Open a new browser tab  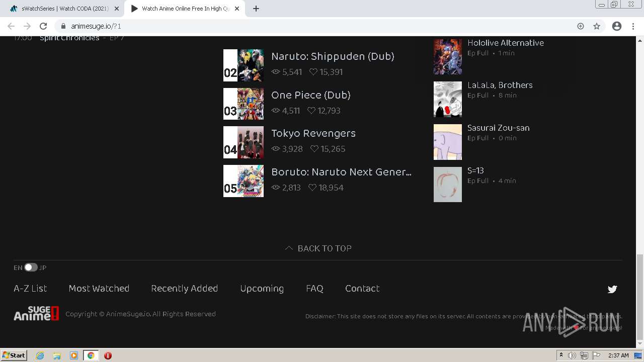coord(256,9)
